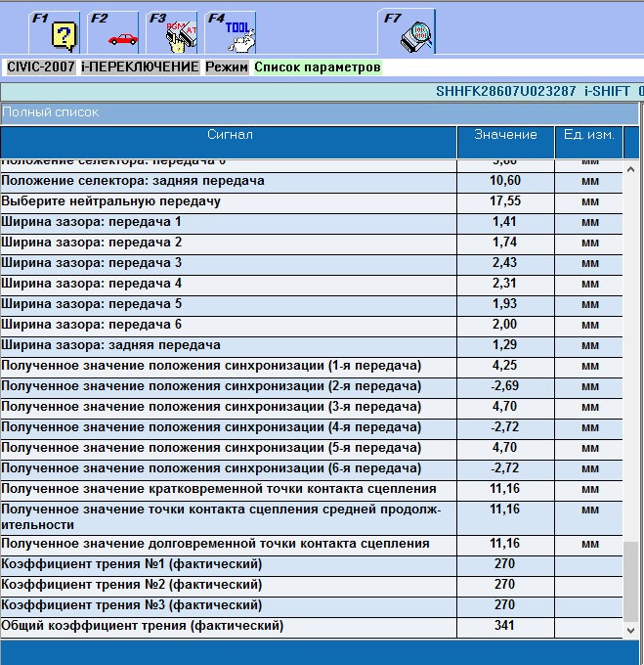Select Коэффициент трения №1 (фактический) row
This screenshot has width=644, height=665.
pyautogui.click(x=312, y=566)
